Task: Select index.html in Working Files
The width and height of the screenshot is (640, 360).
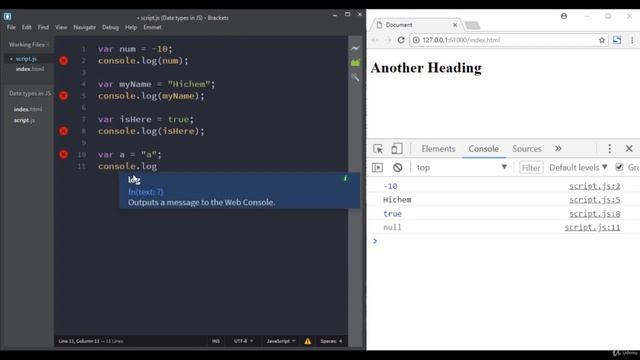Action: pyautogui.click(x=30, y=69)
